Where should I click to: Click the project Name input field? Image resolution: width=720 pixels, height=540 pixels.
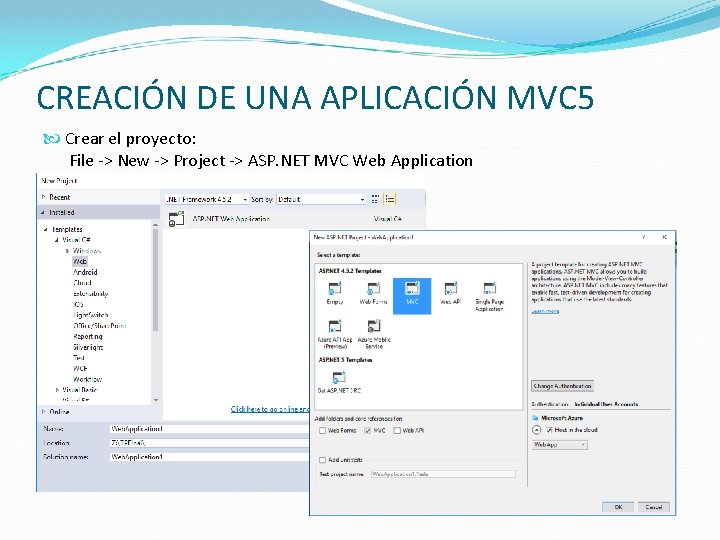coord(209,428)
